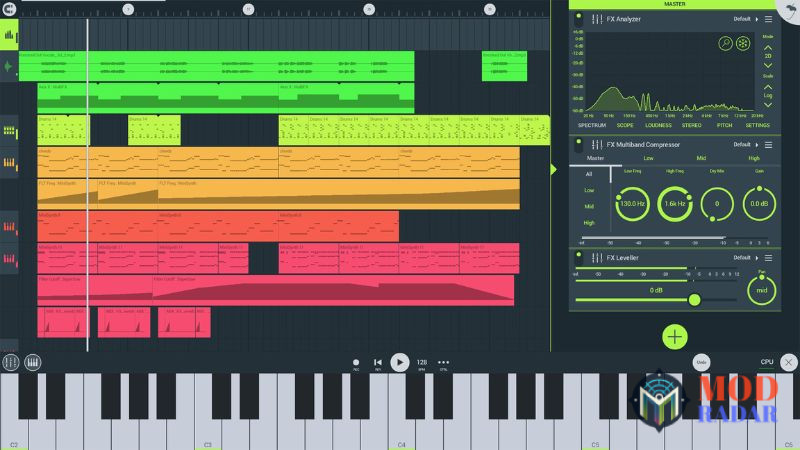Open the mixer sliders button bottom-left
800x450 pixels.
[10, 362]
